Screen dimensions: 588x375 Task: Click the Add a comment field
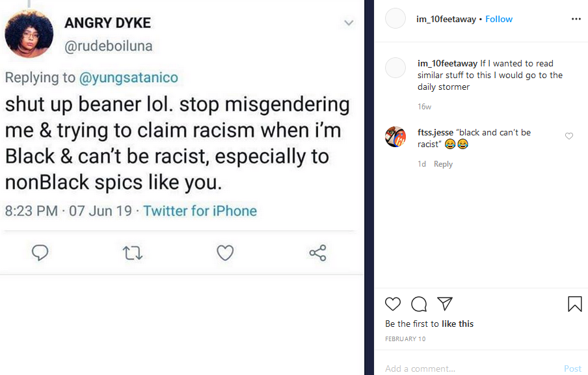click(x=471, y=368)
